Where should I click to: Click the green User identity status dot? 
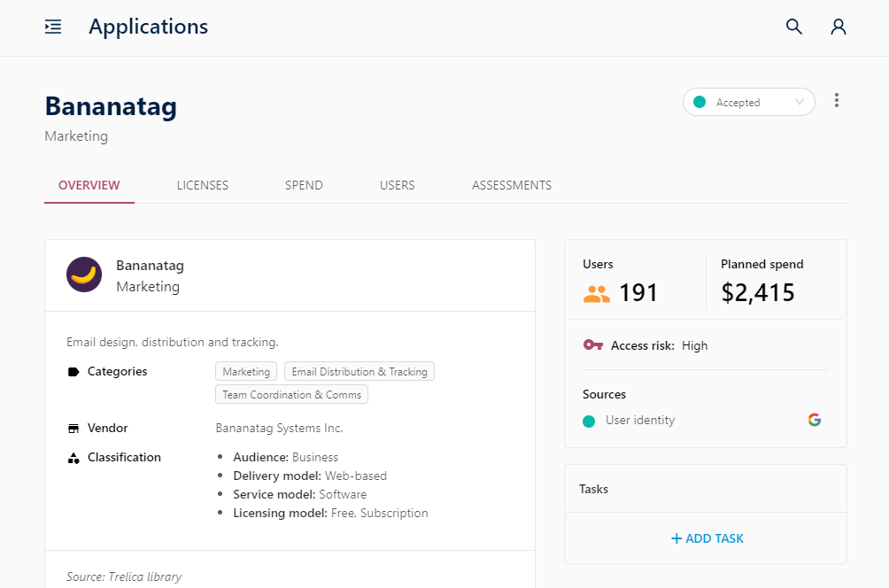[589, 422]
